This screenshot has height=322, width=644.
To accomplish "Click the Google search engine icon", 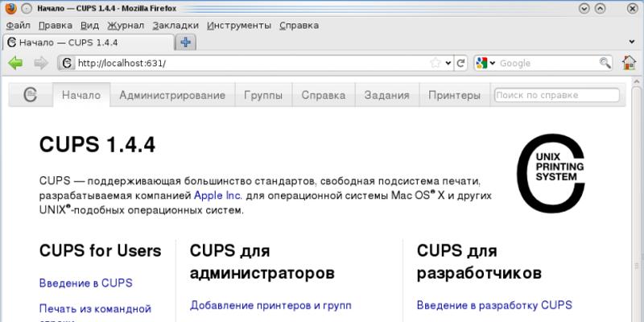I will [x=481, y=64].
